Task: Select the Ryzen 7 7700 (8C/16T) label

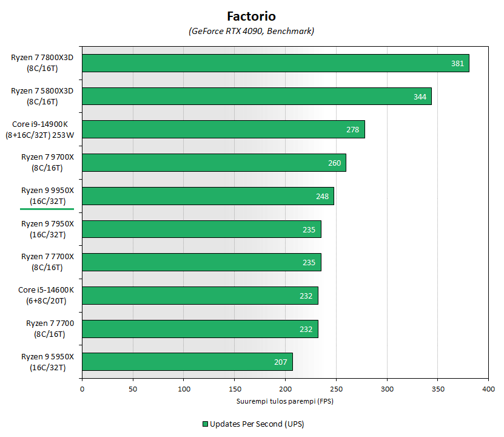Action: pos(50,328)
